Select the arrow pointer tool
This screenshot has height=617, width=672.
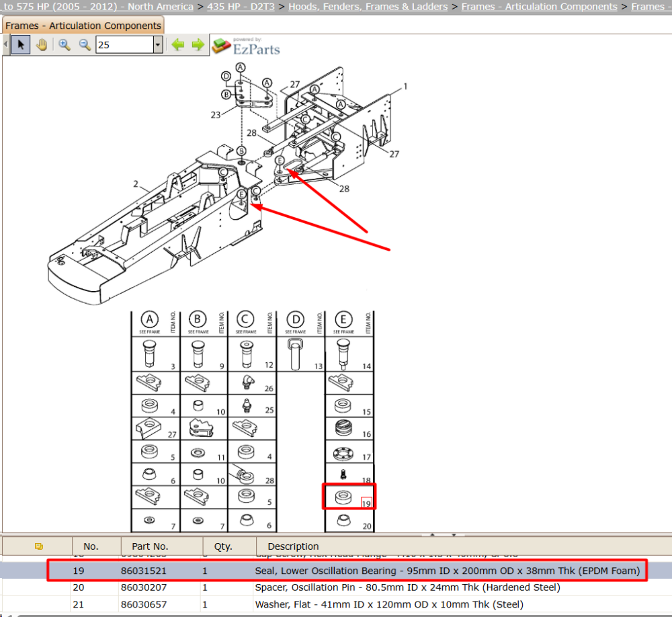click(21, 44)
